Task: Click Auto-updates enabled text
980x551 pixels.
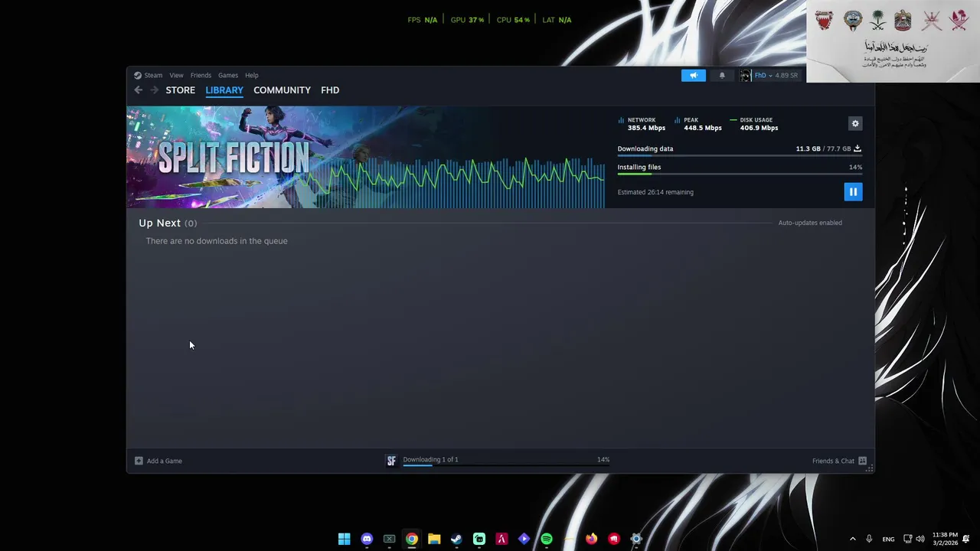Action: 810,223
